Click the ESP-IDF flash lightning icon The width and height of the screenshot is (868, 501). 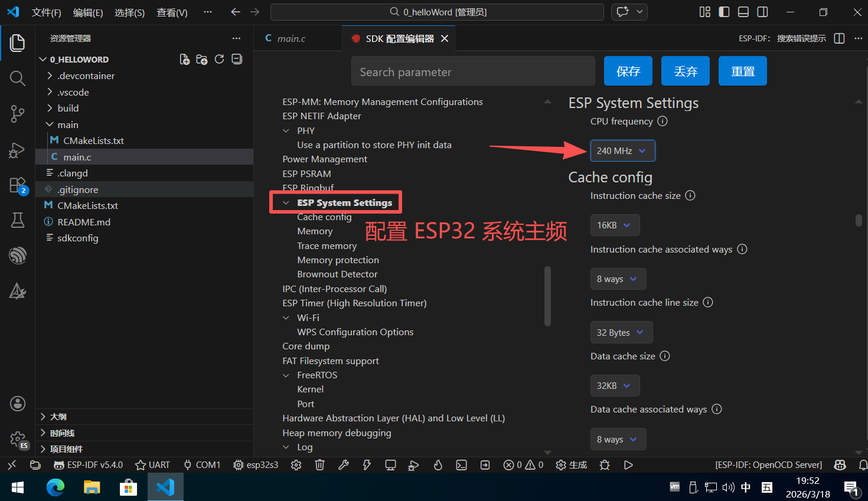[x=367, y=465]
